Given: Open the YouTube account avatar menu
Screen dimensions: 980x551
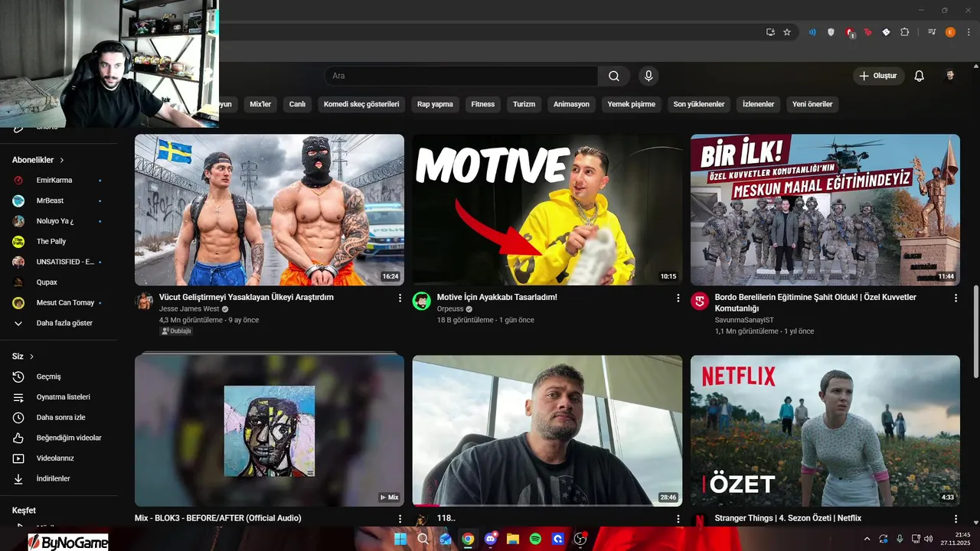Looking at the screenshot, I should click(x=950, y=76).
